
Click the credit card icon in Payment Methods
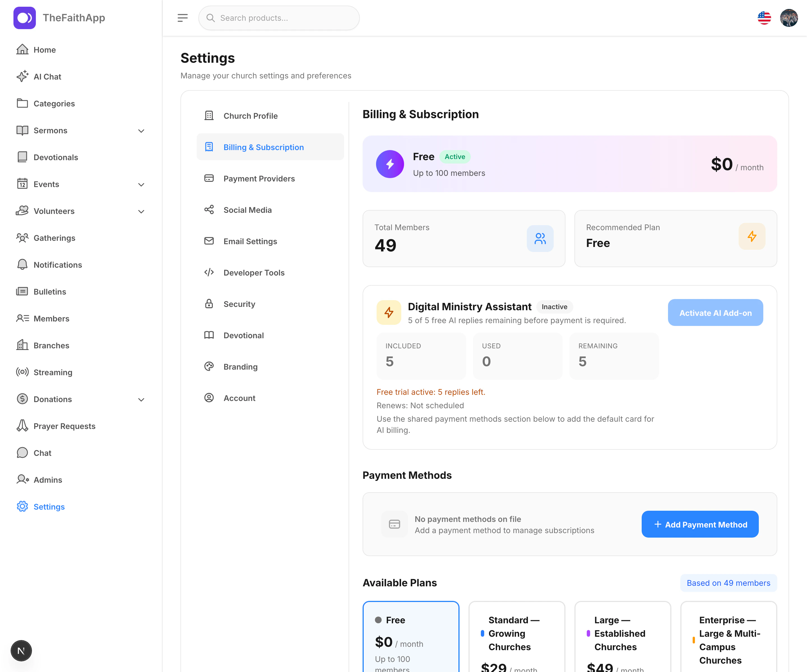394,524
